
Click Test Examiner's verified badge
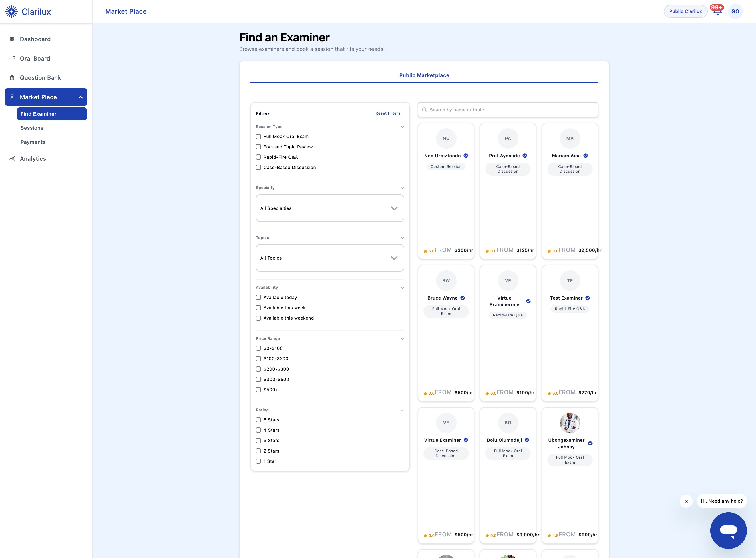(x=588, y=298)
